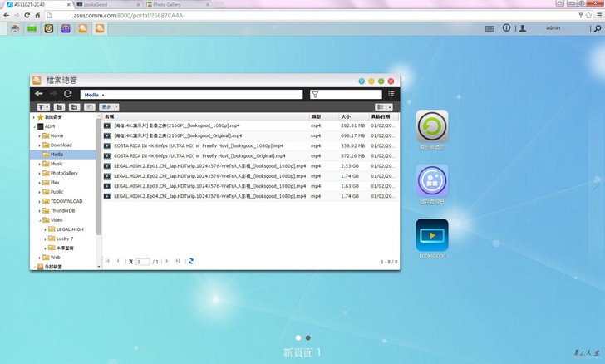Click the second desktop page indicator dot
Image resolution: width=605 pixels, height=364 pixels.
point(307,337)
